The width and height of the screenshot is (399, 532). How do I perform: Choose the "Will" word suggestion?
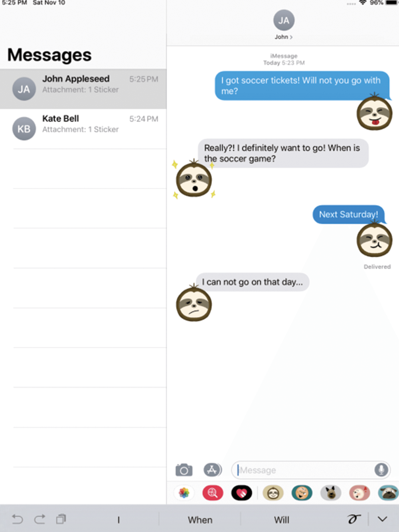(281, 520)
